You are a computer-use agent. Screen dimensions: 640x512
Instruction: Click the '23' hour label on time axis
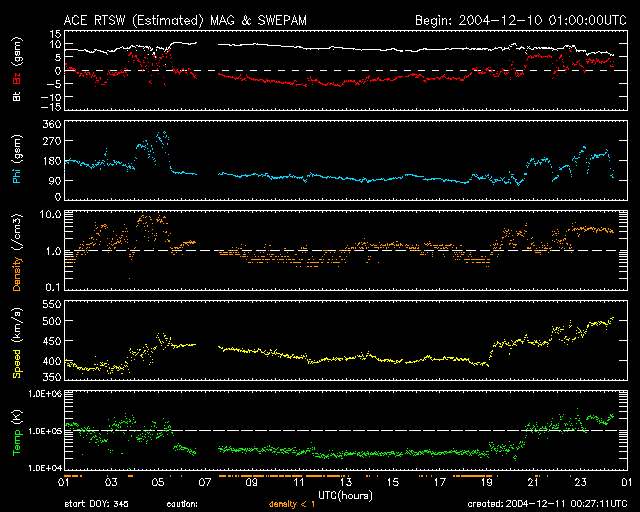(580, 482)
